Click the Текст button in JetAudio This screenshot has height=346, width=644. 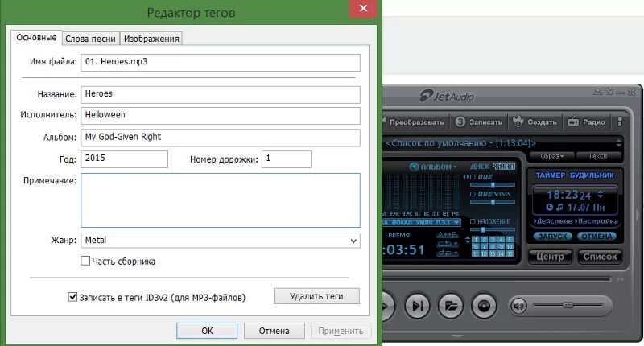(597, 156)
